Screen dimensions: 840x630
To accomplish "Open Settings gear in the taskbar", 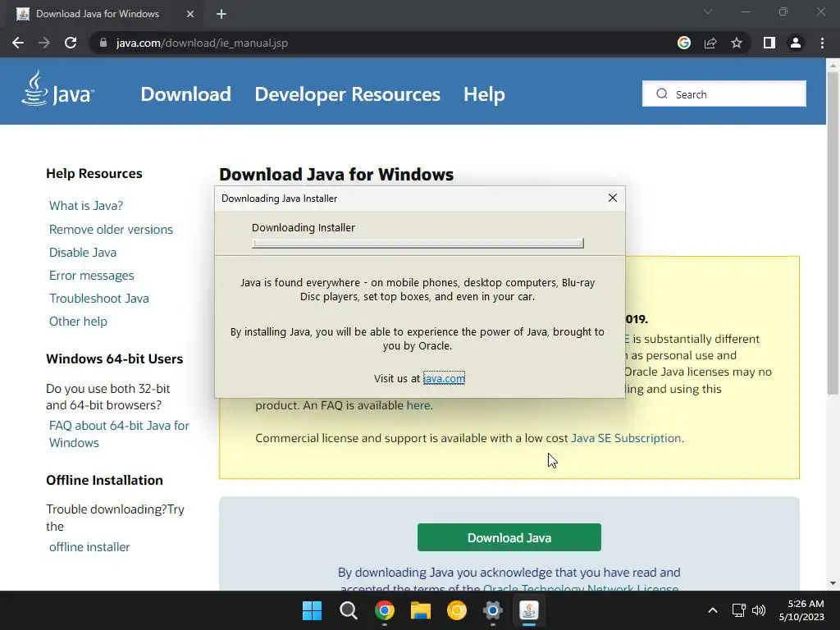I will coord(493,610).
